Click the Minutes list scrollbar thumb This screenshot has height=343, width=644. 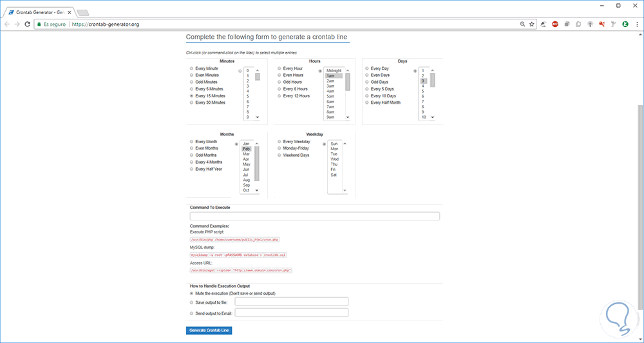[258, 77]
